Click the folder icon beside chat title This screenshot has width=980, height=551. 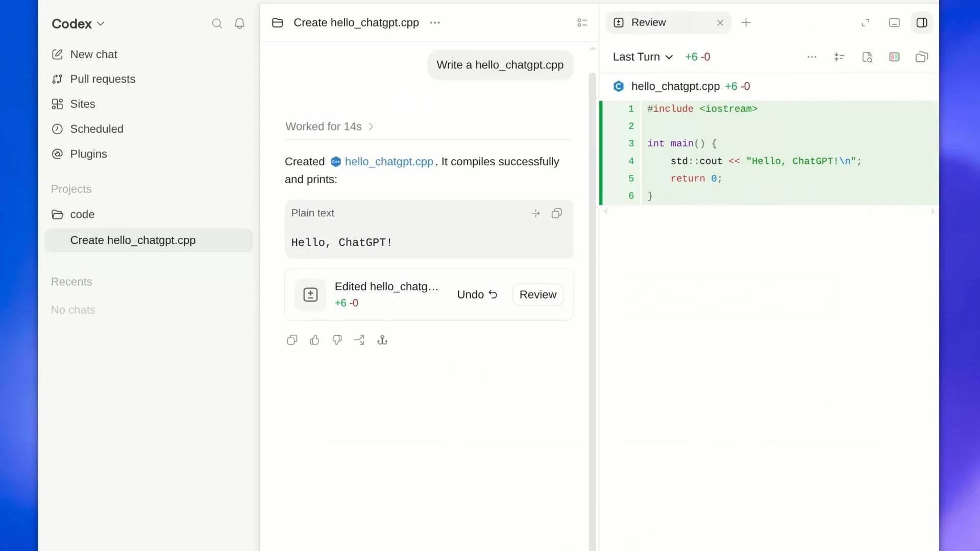point(277,23)
